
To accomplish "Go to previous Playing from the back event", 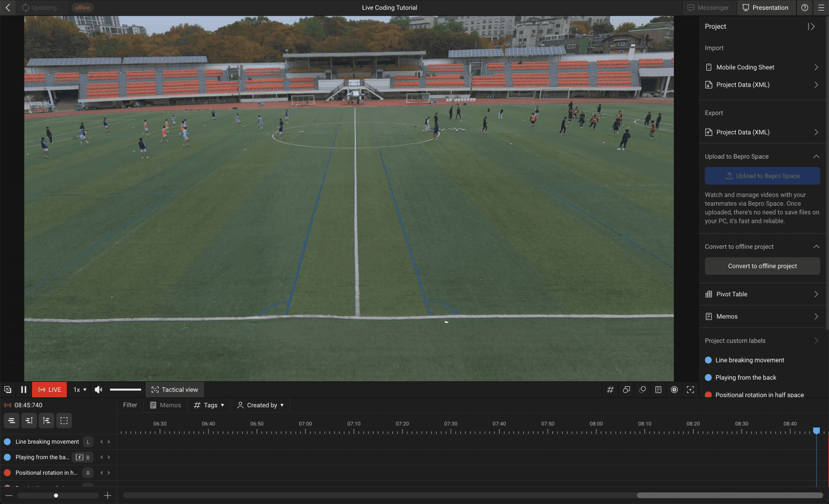I will point(101,458).
